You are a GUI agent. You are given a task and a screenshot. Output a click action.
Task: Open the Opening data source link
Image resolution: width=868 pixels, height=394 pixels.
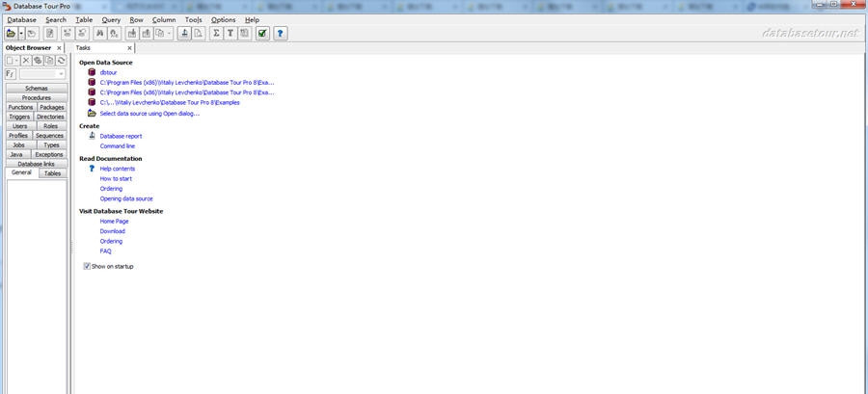pos(126,198)
